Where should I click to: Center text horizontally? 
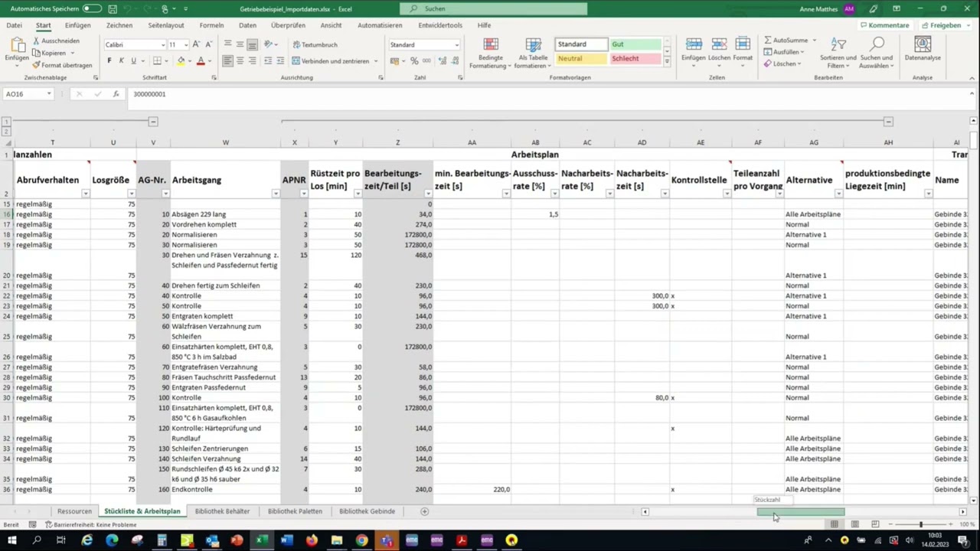[x=240, y=60]
